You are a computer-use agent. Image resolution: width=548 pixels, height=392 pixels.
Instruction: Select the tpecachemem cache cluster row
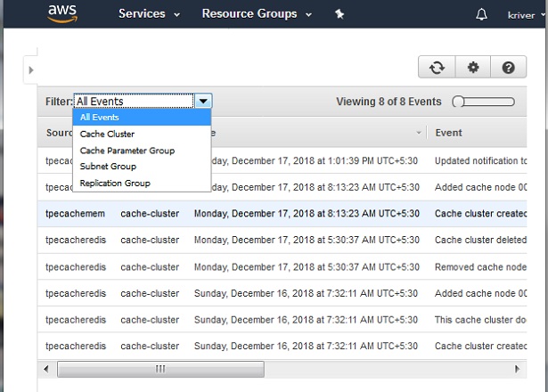[267, 214]
